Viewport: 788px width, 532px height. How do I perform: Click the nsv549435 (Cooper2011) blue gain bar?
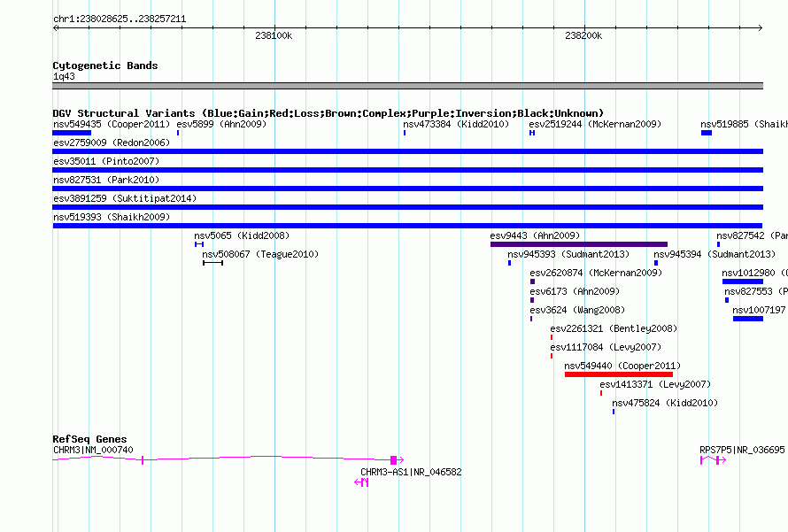pyautogui.click(x=72, y=133)
